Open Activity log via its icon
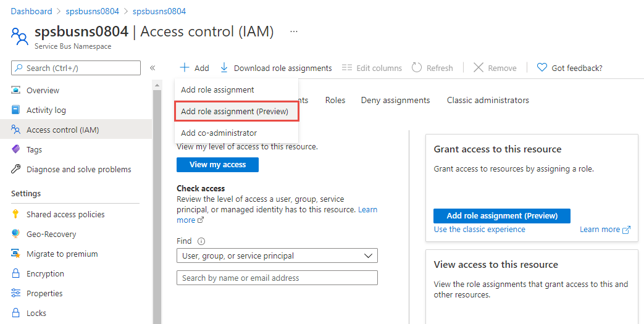The width and height of the screenshot is (644, 324). pyautogui.click(x=16, y=110)
